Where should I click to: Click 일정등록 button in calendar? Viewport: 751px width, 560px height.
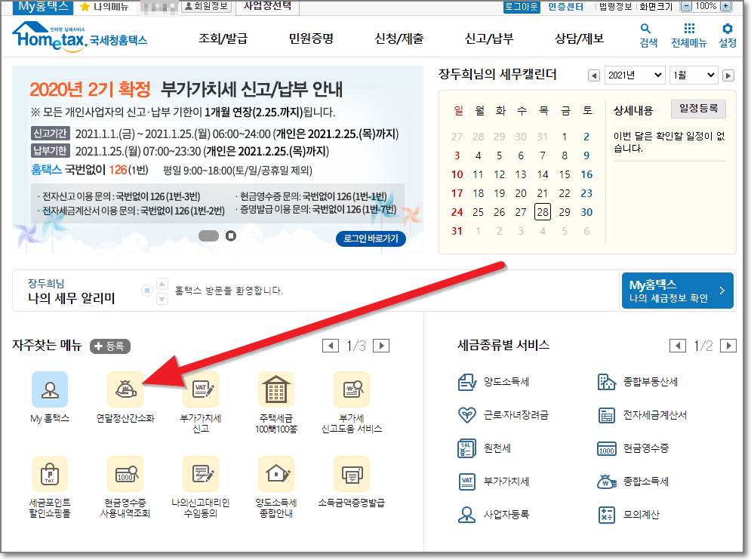(x=698, y=109)
